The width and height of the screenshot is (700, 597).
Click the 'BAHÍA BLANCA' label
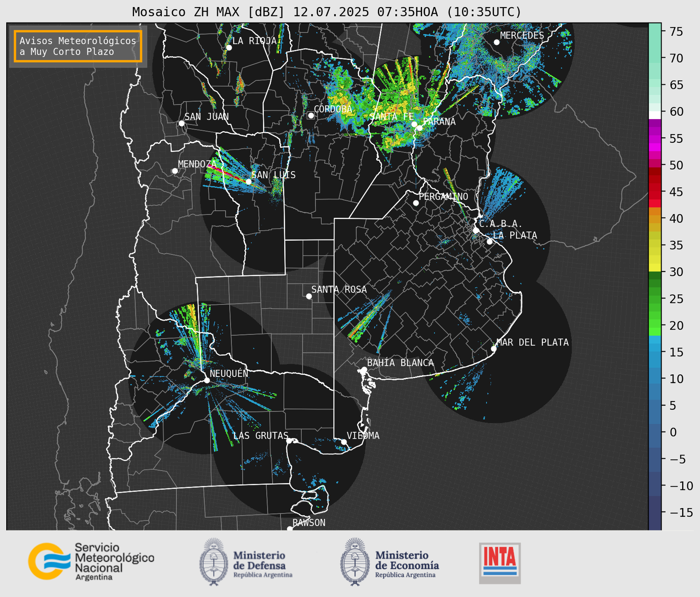[x=400, y=363]
